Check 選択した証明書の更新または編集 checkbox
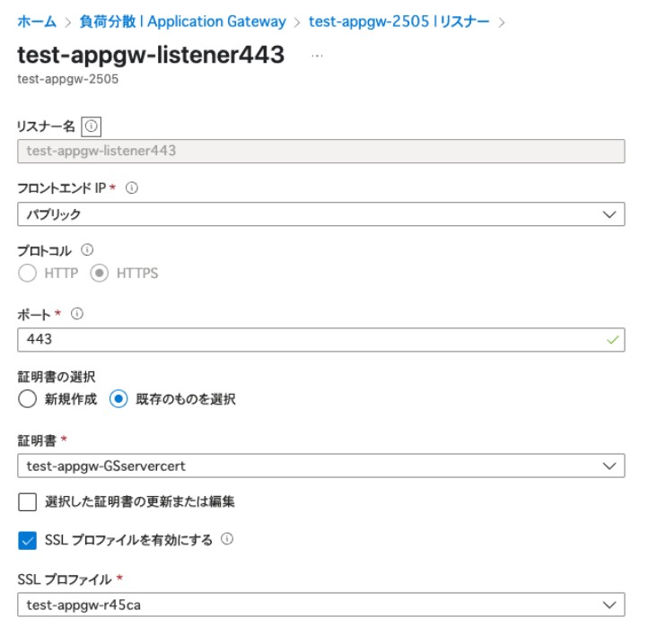Image resolution: width=648 pixels, height=644 pixels. 27,501
